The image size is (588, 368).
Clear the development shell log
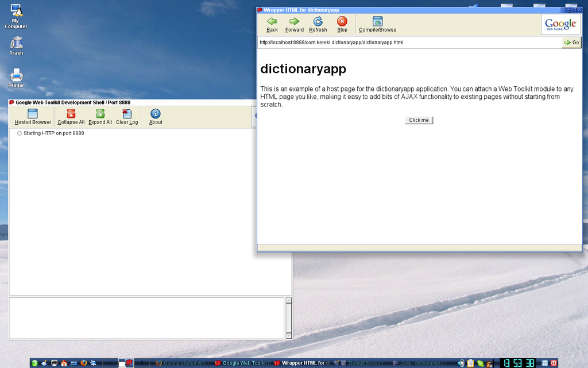tap(127, 117)
